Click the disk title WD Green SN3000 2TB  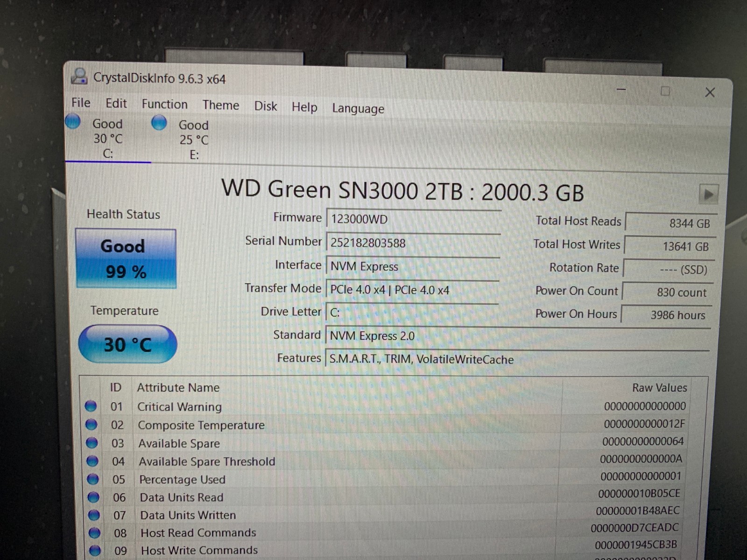tap(403, 191)
